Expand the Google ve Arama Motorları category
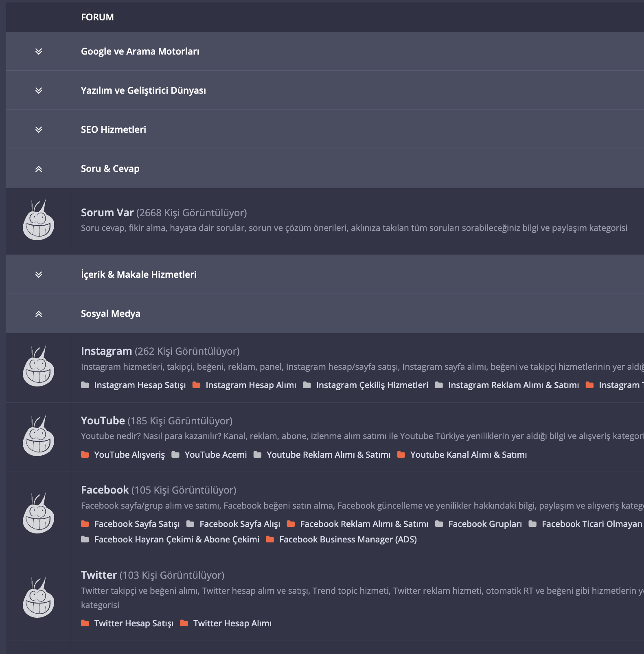Viewport: 644px width, 654px height. pos(39,51)
